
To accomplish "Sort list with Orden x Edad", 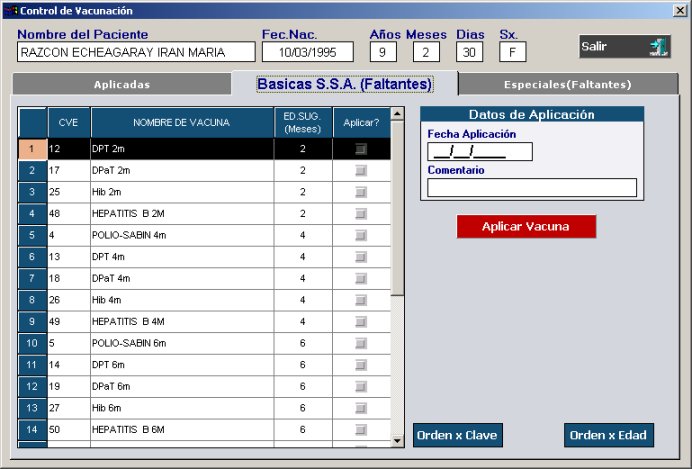I will (x=609, y=435).
